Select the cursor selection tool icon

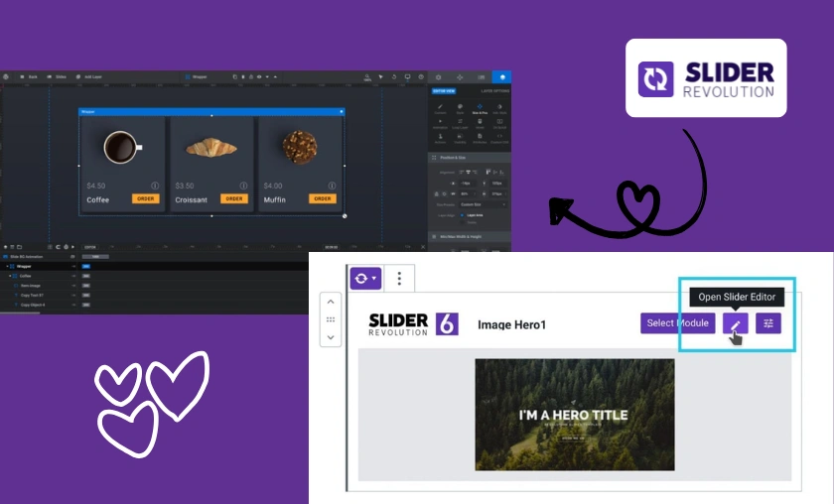(x=381, y=77)
